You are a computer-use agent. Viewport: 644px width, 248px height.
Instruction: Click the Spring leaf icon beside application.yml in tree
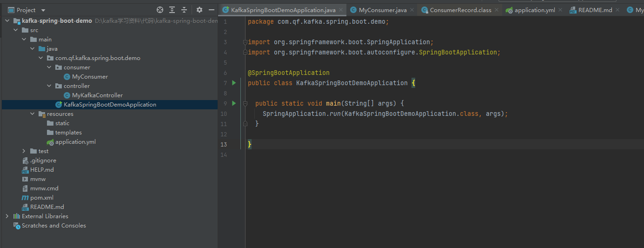pos(50,142)
